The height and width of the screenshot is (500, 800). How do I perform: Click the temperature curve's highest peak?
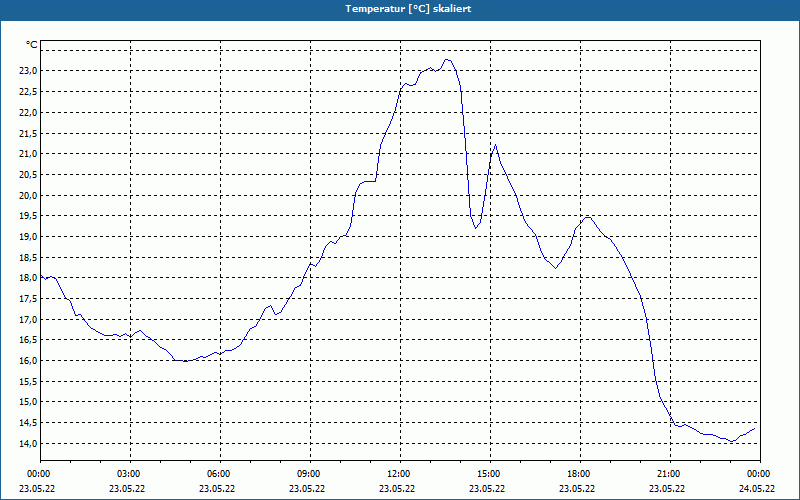(x=447, y=60)
